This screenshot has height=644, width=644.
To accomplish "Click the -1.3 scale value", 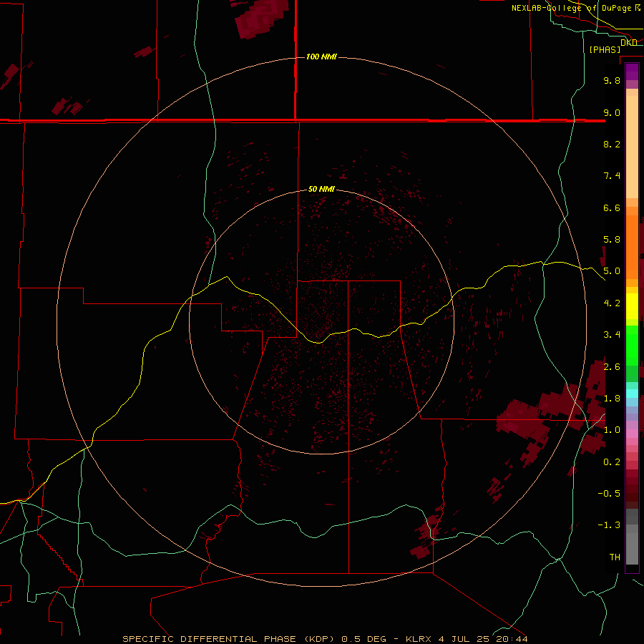I will (x=609, y=525).
